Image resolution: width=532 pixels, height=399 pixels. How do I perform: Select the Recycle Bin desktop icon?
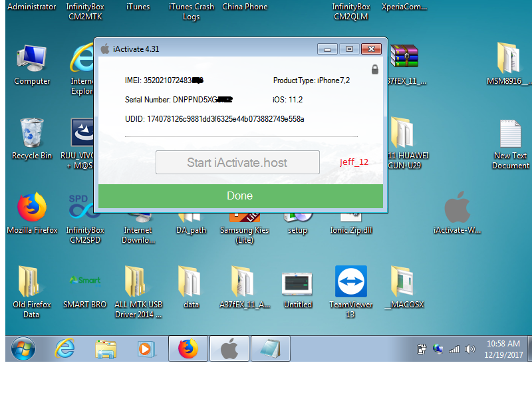(32, 139)
